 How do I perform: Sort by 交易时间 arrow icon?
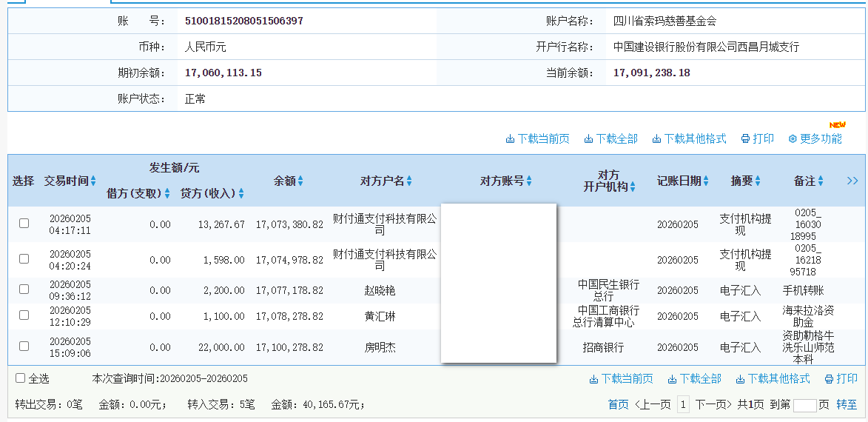click(93, 181)
